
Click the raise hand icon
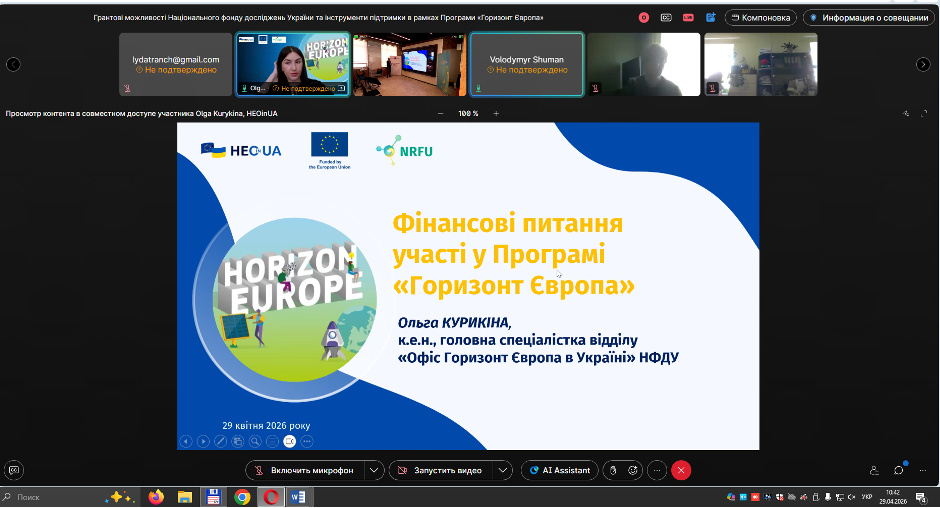click(615, 470)
